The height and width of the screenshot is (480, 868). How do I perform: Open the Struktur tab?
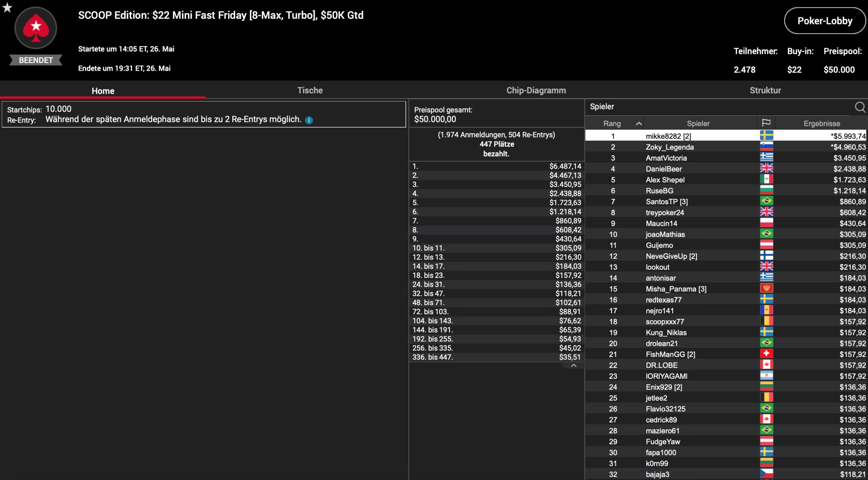point(765,90)
